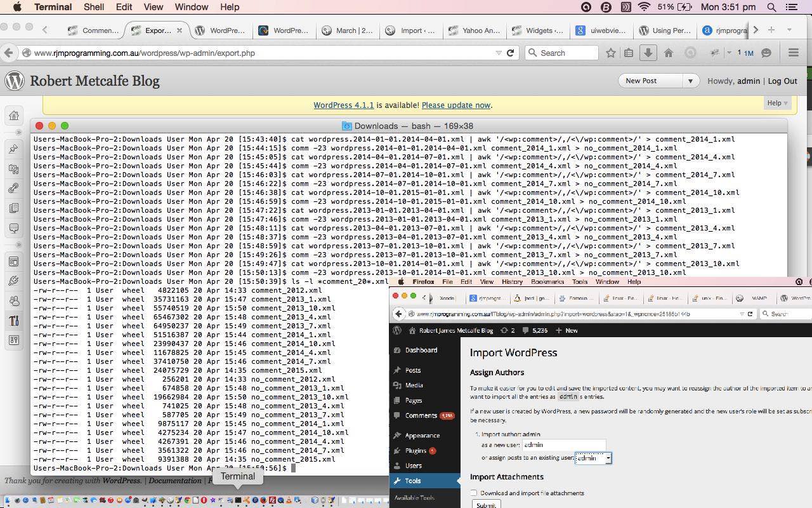
Task: Open Terminal Shell menu
Action: tap(94, 7)
